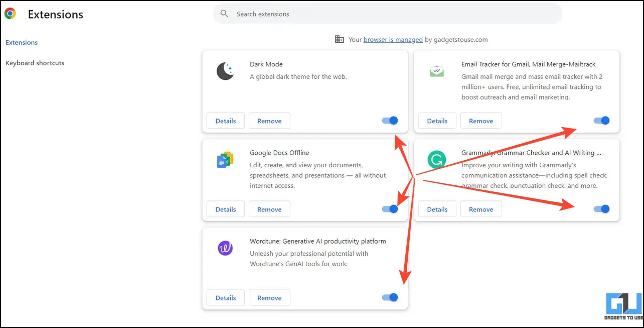
Task: Click the 'Dark Mode' extension title
Action: (x=266, y=64)
